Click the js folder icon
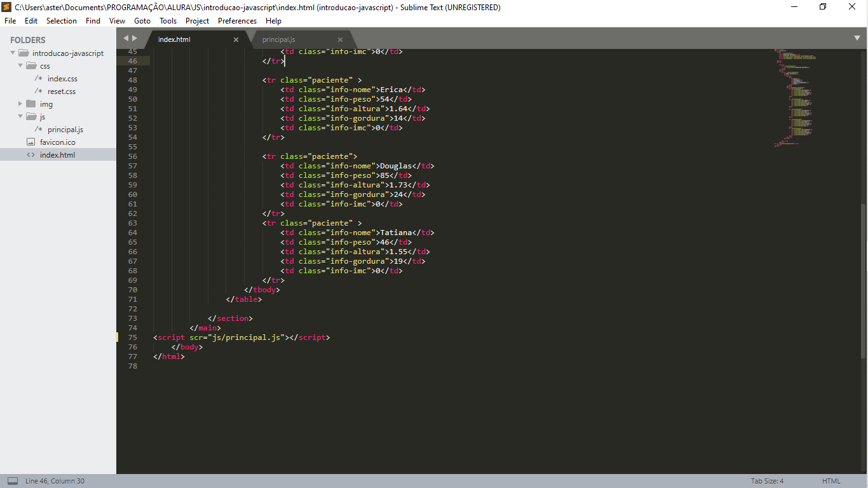 [31, 117]
